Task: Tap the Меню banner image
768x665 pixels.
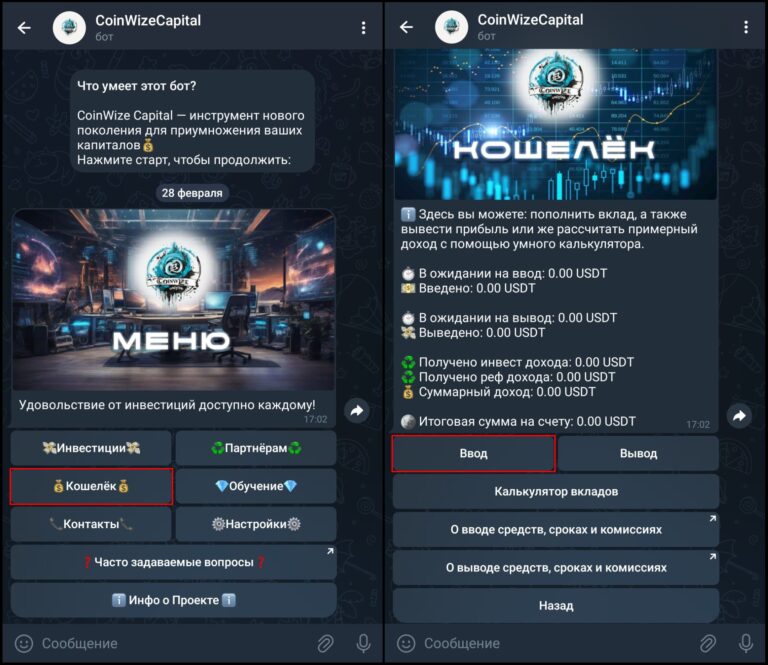Action: click(x=173, y=300)
